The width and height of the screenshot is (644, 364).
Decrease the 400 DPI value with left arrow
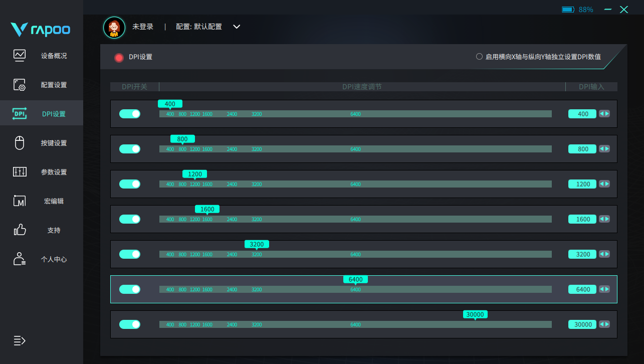pos(602,114)
